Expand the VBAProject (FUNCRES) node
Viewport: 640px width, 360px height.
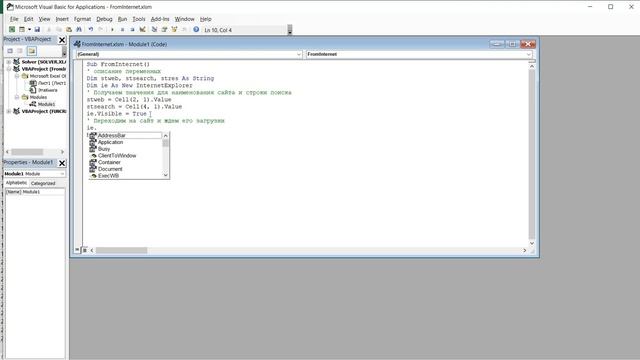(9, 111)
